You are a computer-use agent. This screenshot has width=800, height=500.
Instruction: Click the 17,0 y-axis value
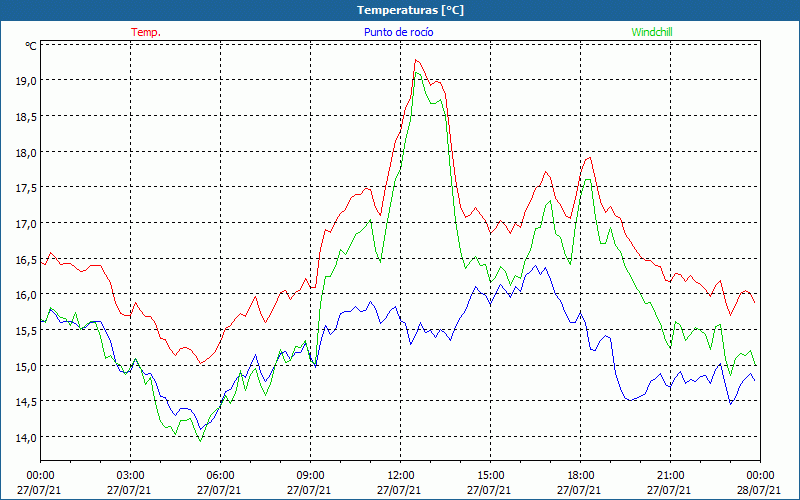[28, 223]
